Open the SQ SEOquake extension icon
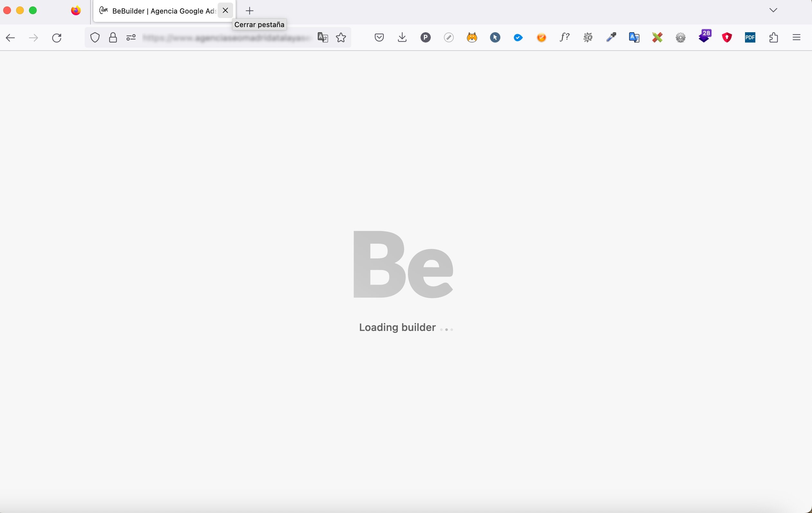Screen dimensions: 812x513 [588, 37]
